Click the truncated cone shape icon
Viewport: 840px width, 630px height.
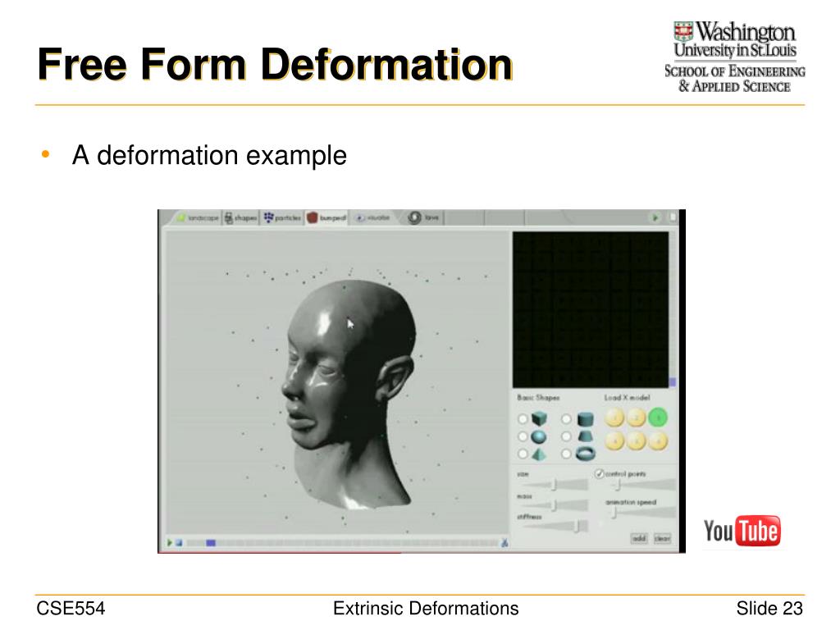pos(585,436)
